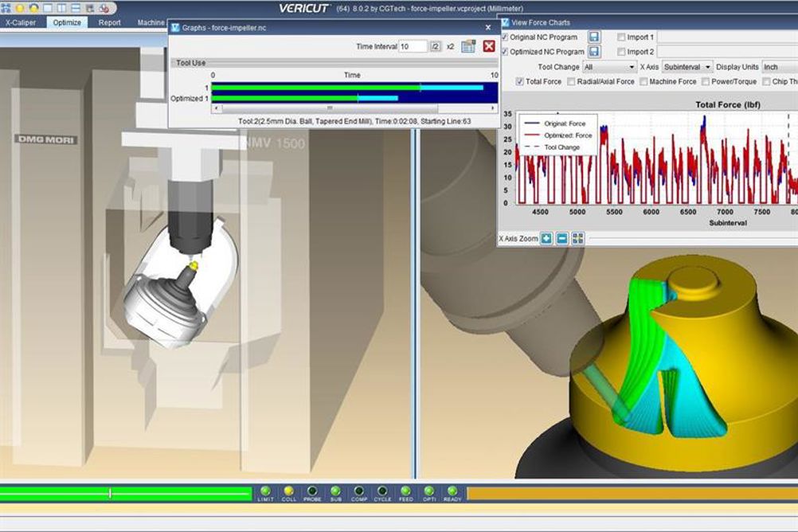Click the SUB status light
This screenshot has width=798, height=532.
click(x=335, y=491)
